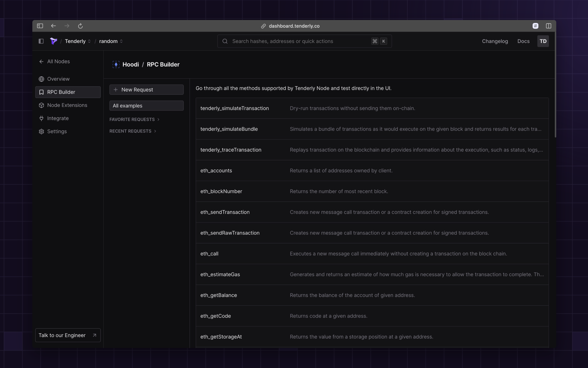This screenshot has width=588, height=368.
Task: Toggle the browser sidebar panel icon
Action: pyautogui.click(x=40, y=26)
